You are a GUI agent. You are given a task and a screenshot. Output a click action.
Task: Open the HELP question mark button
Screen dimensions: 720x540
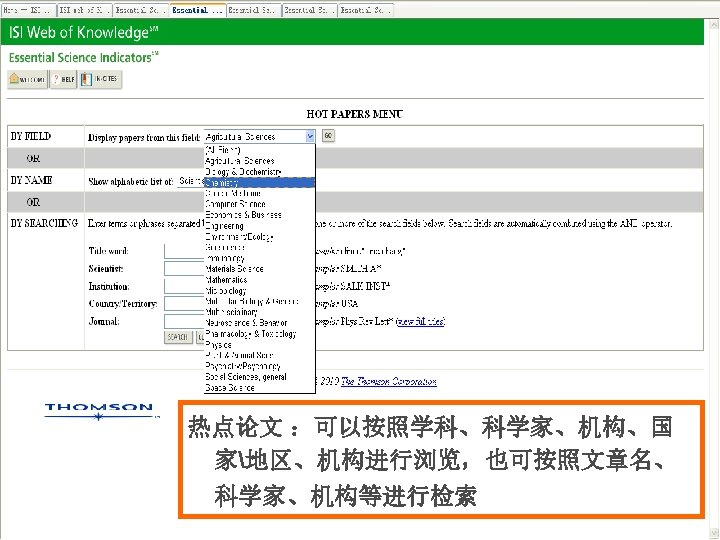coord(63,79)
